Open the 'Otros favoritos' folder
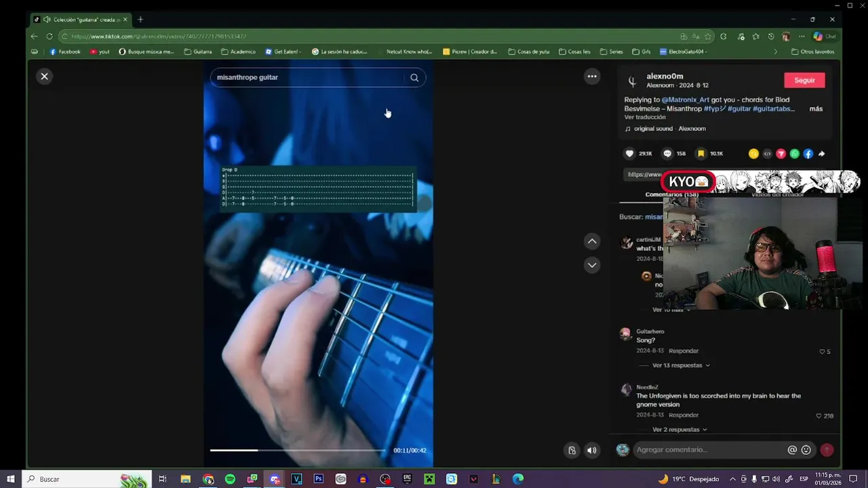 click(812, 52)
